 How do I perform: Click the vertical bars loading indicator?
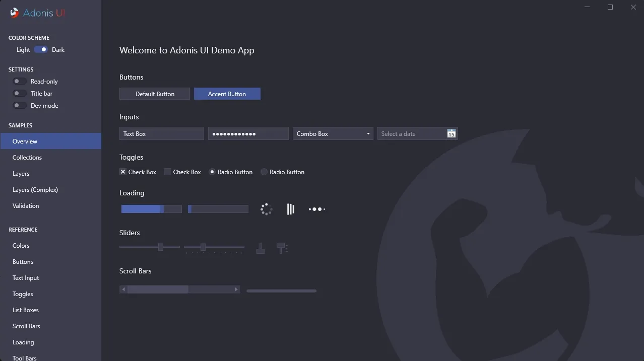coord(291,208)
